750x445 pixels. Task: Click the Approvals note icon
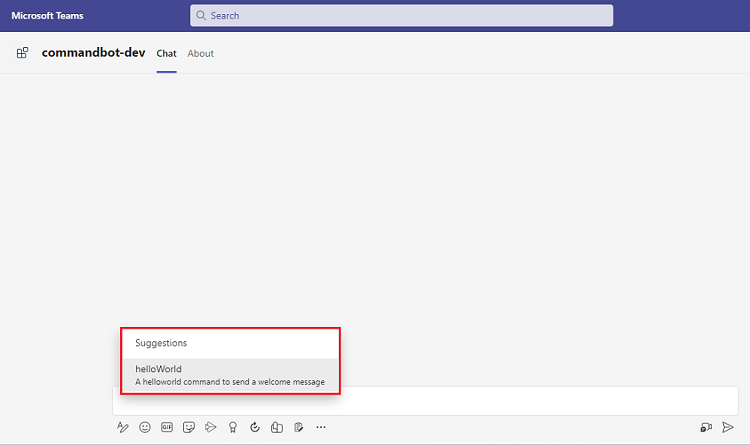click(299, 427)
